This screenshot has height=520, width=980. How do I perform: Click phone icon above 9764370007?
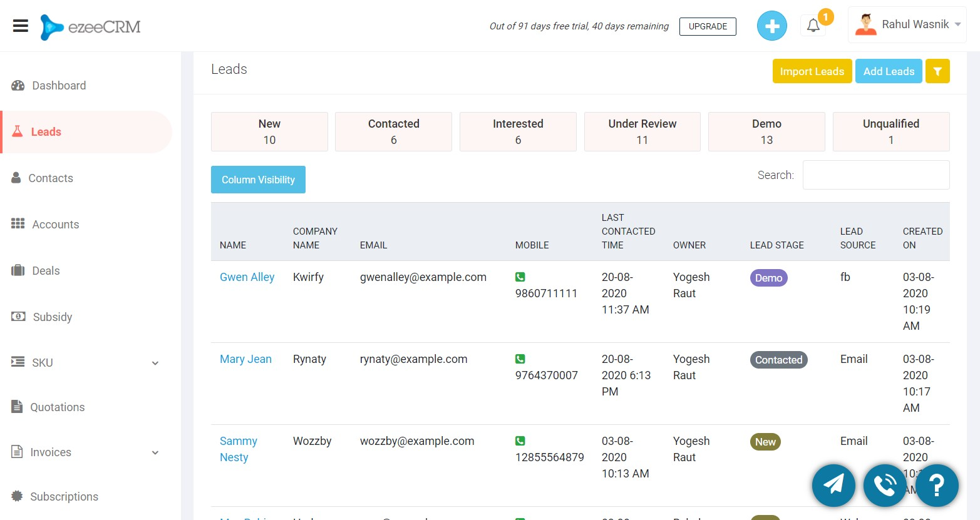pos(520,359)
